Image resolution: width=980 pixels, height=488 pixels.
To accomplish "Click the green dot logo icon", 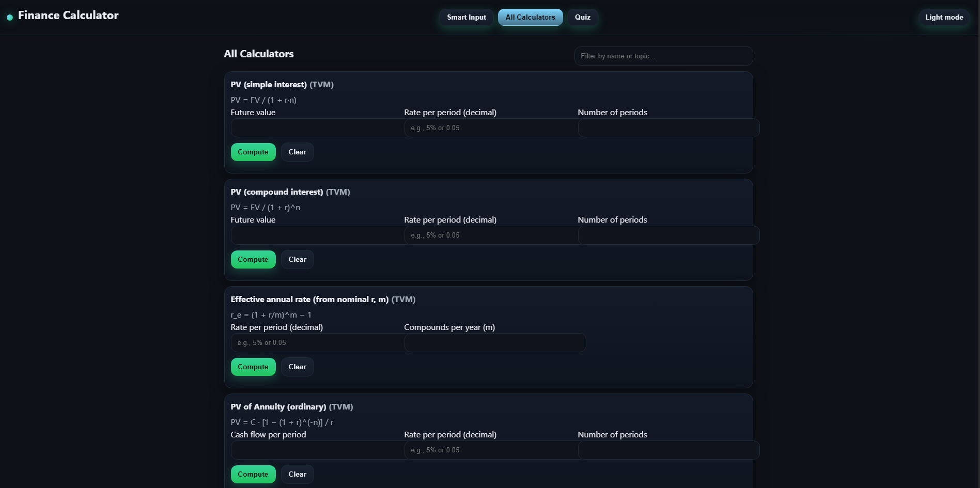I will point(10,18).
